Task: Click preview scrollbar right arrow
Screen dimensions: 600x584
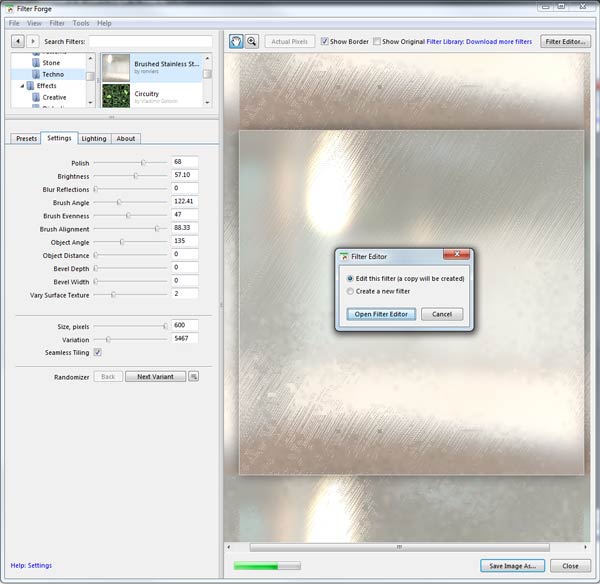Action: 585,547
